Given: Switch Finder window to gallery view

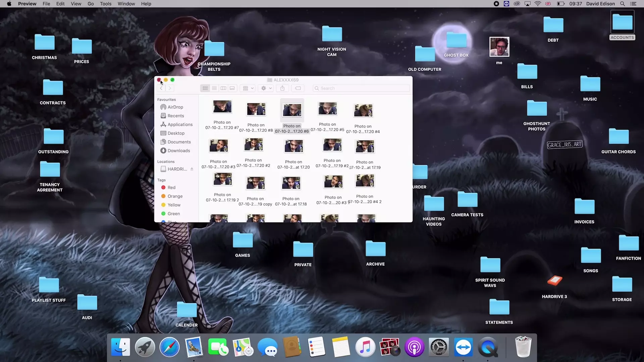Looking at the screenshot, I should click(232, 88).
